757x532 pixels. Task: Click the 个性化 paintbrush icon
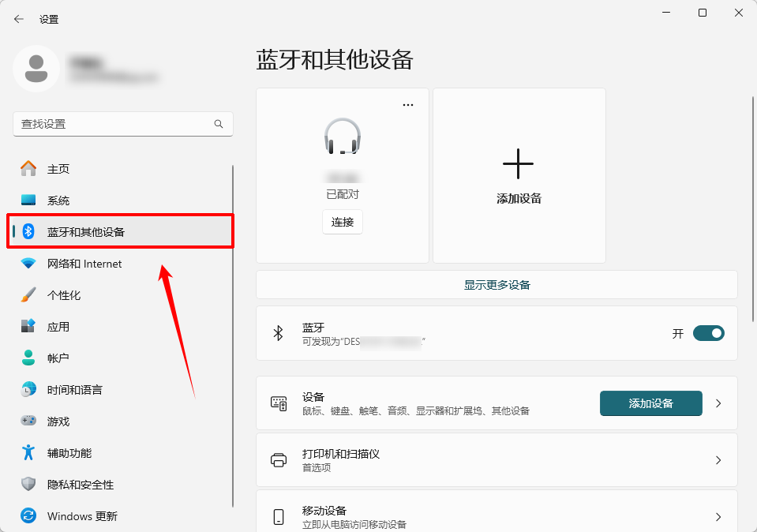(x=28, y=295)
